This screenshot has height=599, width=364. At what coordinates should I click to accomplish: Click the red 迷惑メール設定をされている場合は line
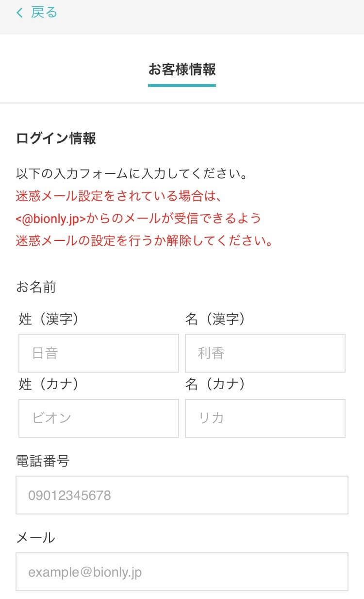coord(119,196)
